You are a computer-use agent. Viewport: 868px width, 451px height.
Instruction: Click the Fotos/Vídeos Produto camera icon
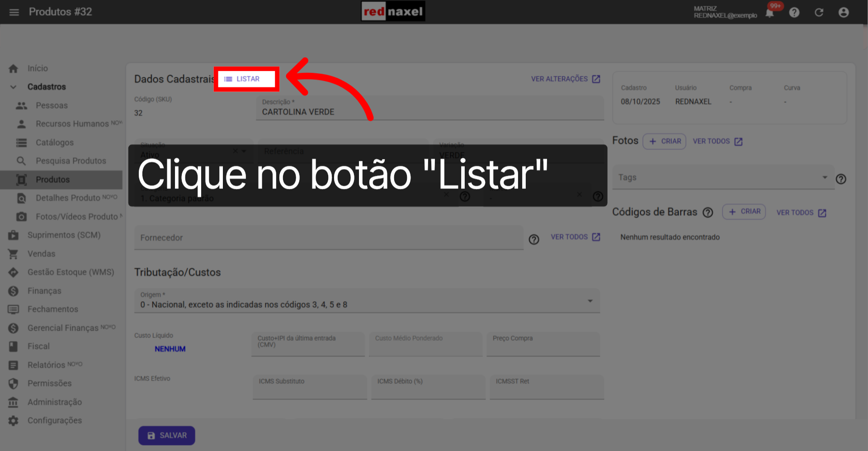click(x=21, y=216)
